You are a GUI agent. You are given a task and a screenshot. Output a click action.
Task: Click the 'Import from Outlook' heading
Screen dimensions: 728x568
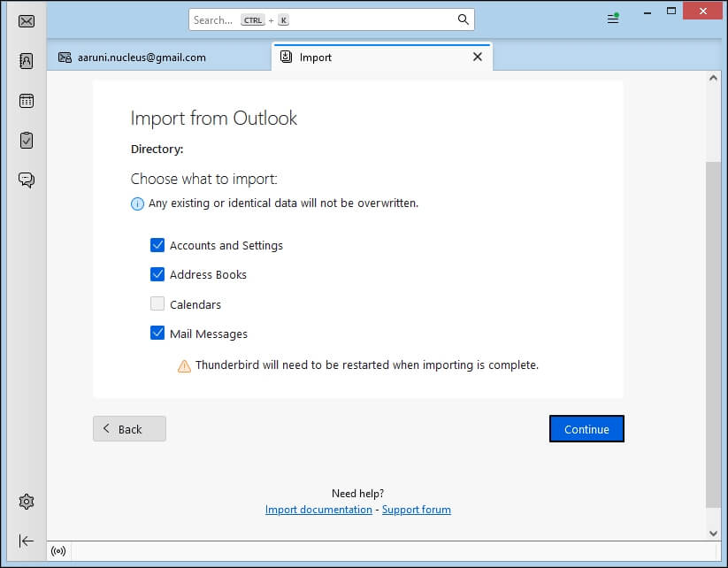(213, 119)
